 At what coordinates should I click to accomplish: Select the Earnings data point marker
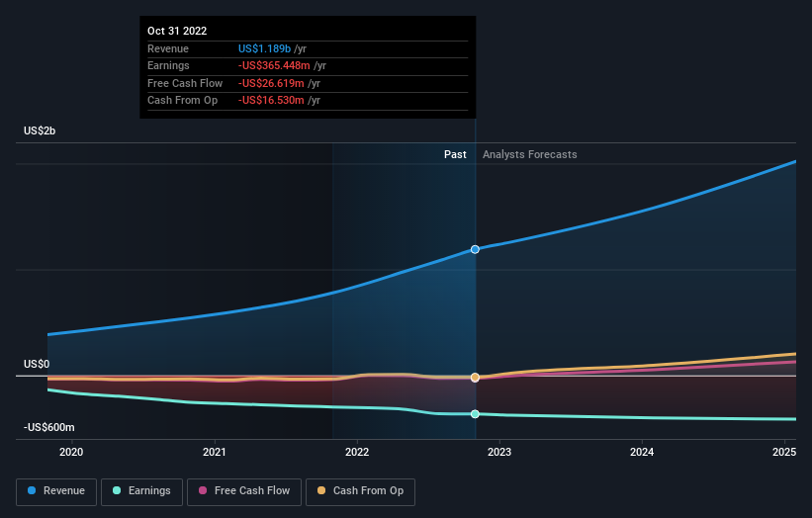pyautogui.click(x=475, y=414)
